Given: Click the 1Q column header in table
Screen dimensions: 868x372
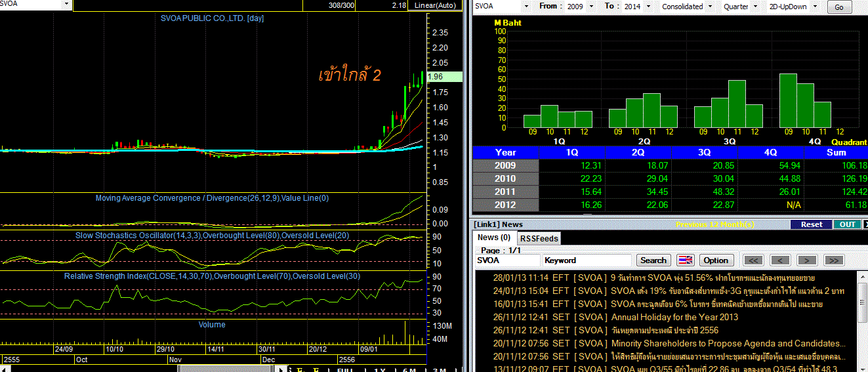Looking at the screenshot, I should click(571, 152).
